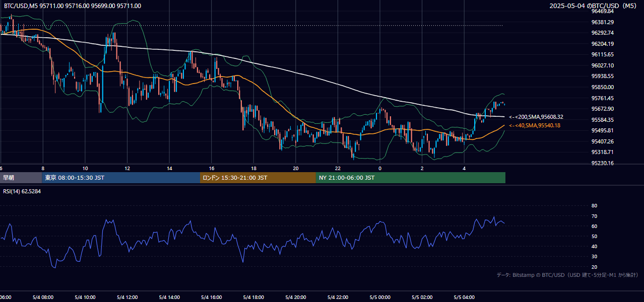Click the bottom timestamp 5/4 22:00
The image size is (644, 302).
point(338,297)
